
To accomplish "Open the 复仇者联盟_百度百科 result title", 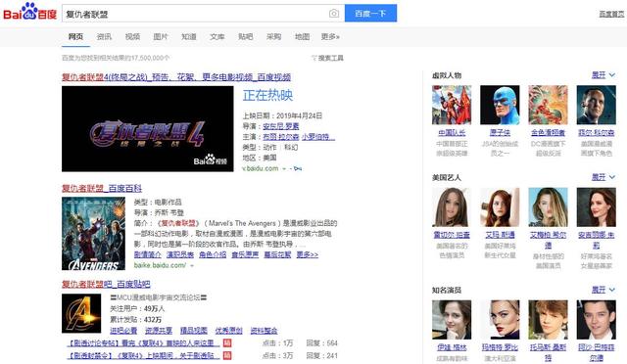I will tap(102, 188).
